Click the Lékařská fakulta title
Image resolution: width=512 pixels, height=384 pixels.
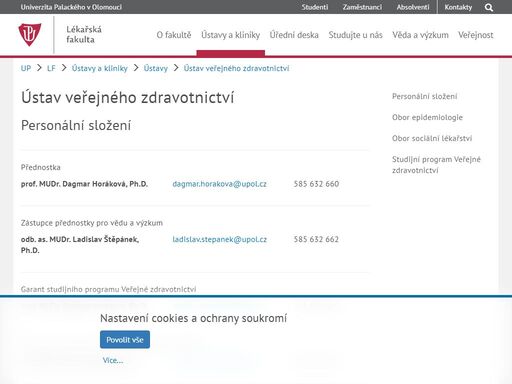[84, 34]
